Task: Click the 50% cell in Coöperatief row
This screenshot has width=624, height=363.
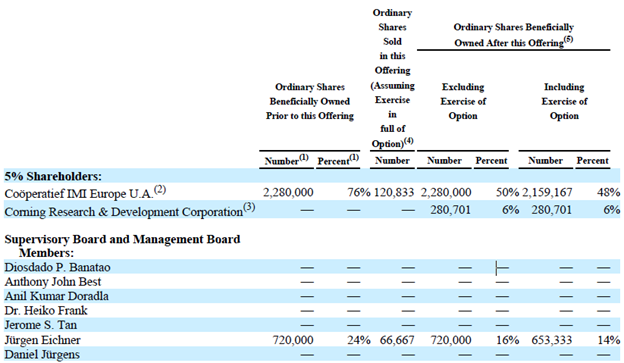Action: coord(507,193)
